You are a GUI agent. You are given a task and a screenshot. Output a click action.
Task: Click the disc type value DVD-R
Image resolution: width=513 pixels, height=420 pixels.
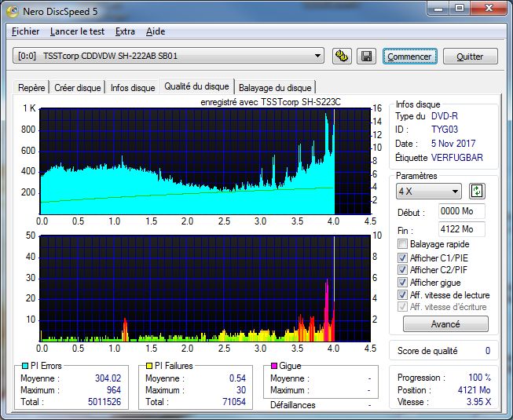coord(445,116)
